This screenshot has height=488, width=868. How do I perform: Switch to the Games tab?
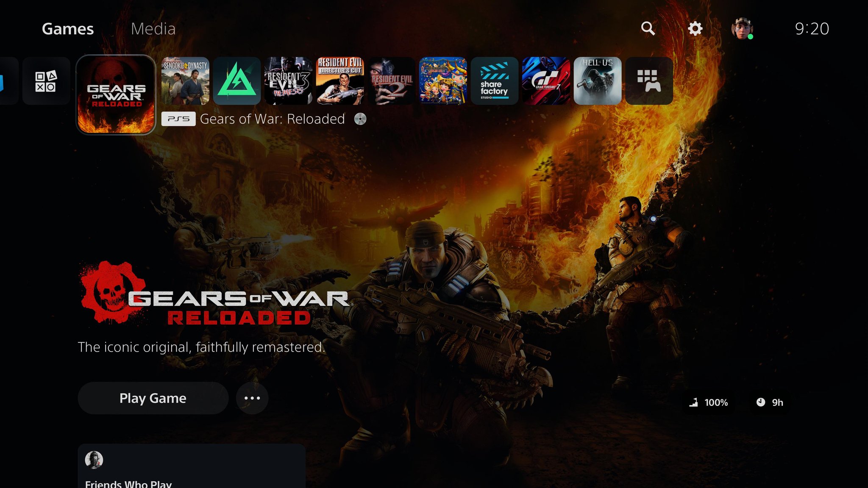pyautogui.click(x=68, y=29)
